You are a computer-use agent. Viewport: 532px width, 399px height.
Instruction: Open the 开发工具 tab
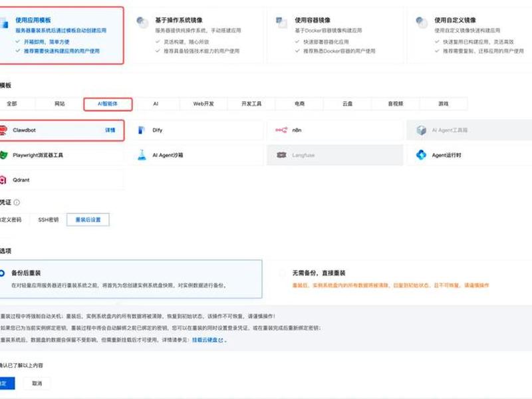pos(251,104)
